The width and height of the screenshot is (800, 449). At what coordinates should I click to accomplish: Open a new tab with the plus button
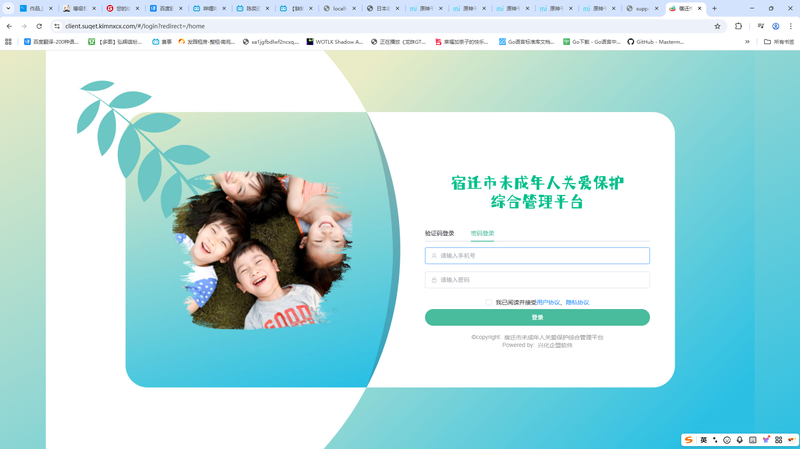pos(714,8)
